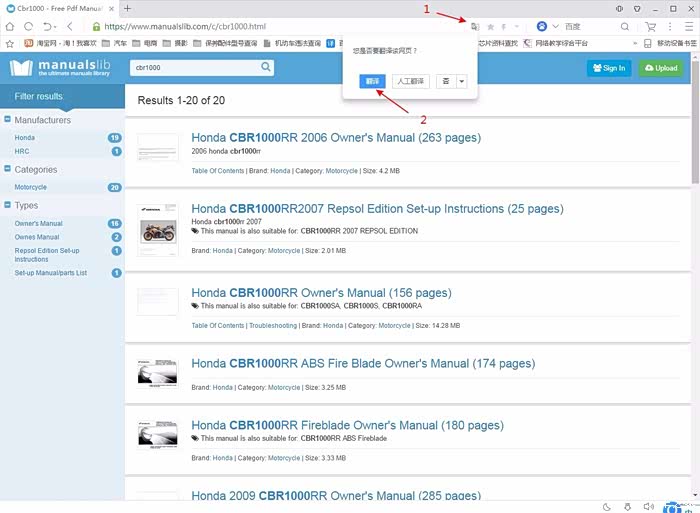Open a new tab with plus button

(x=127, y=8)
